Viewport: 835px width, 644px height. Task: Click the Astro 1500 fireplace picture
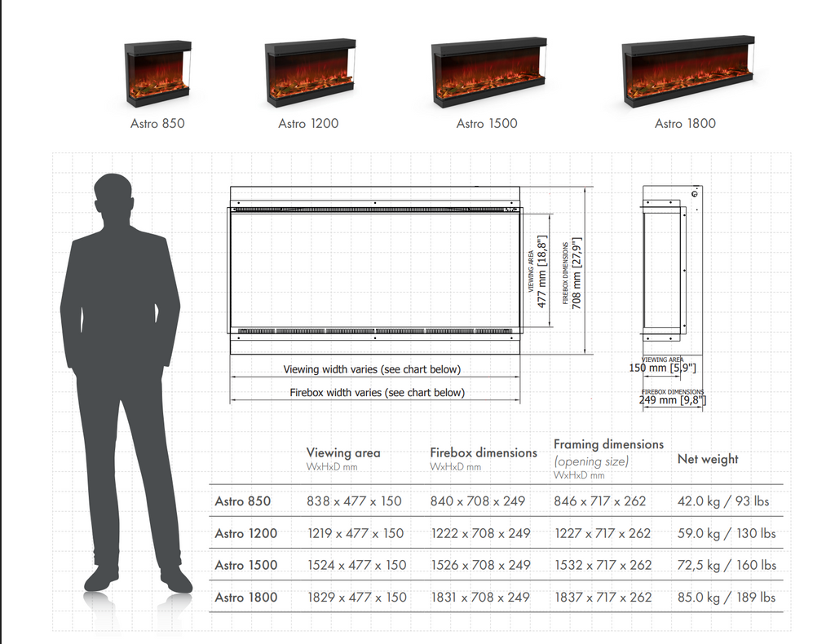(x=487, y=70)
